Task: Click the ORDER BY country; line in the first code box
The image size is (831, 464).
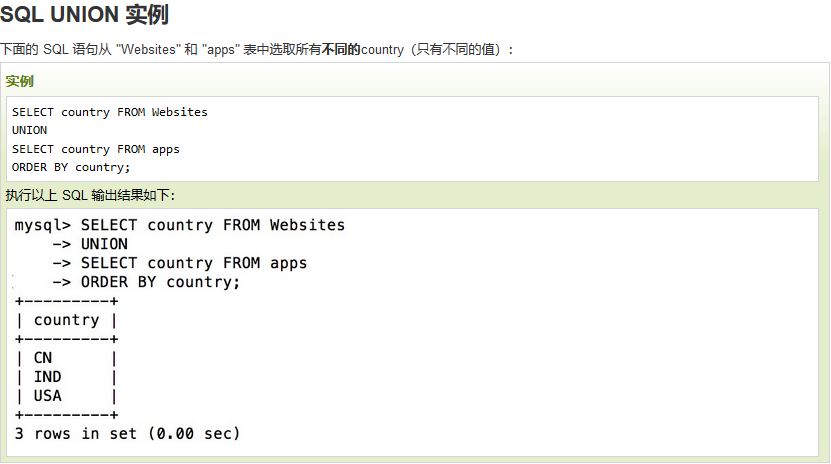Action: [70, 167]
